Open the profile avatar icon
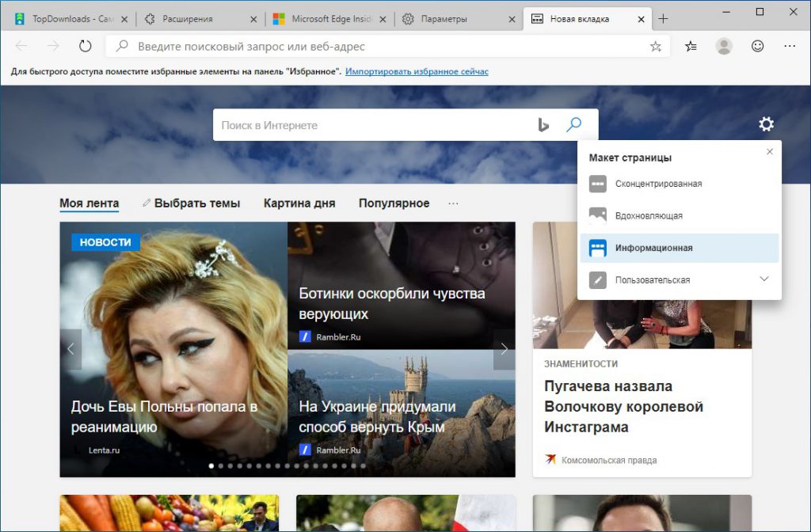 [723, 46]
